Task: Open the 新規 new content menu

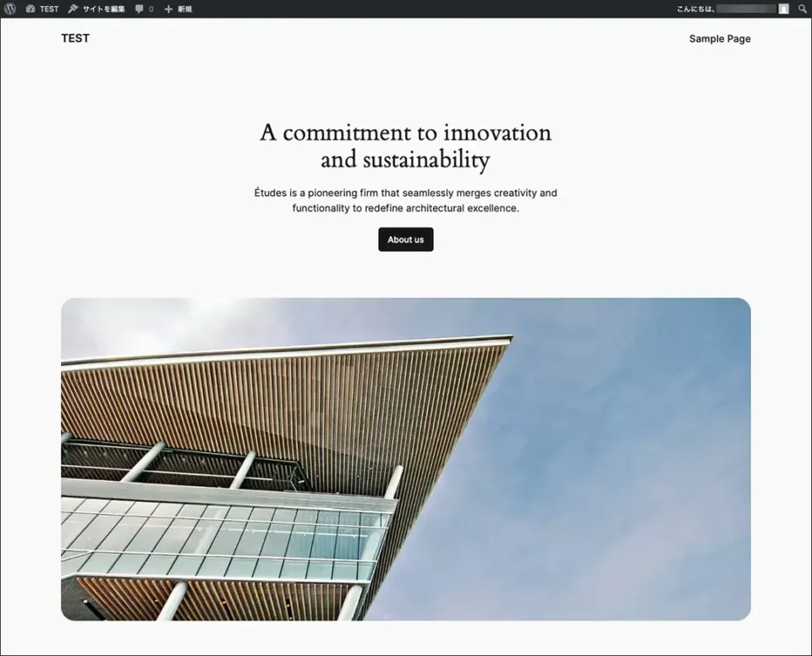Action: (184, 8)
